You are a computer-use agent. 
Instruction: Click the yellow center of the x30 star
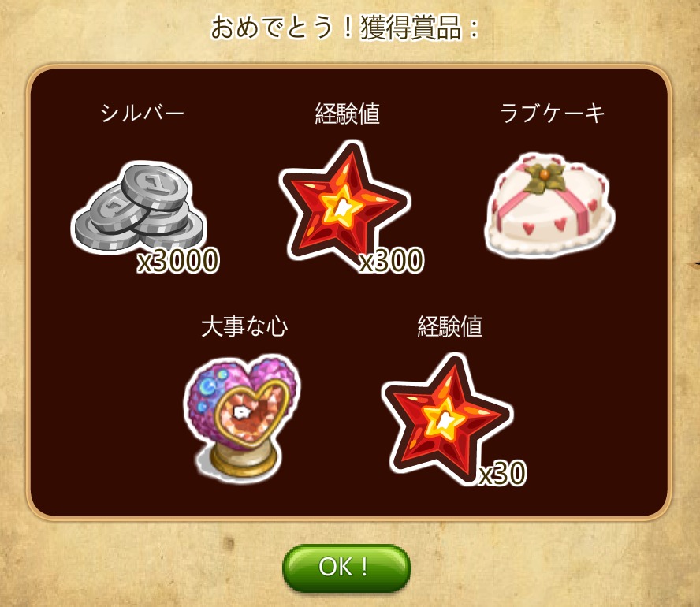coord(445,419)
